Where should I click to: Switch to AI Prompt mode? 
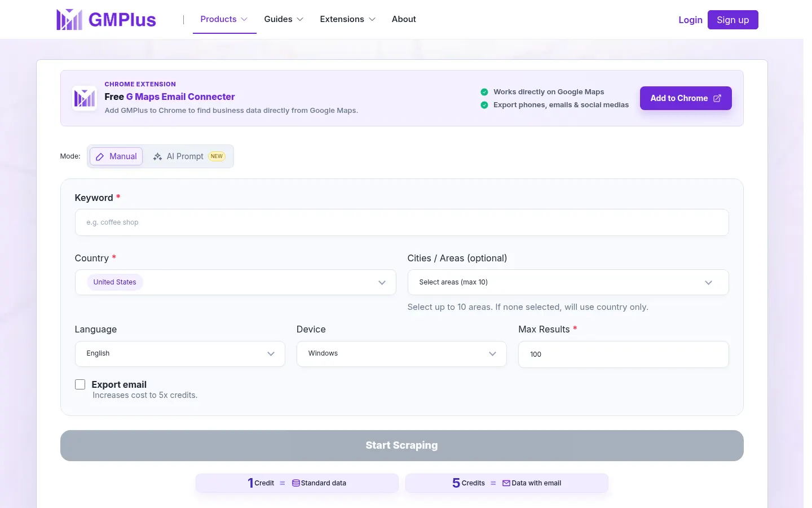pyautogui.click(x=189, y=156)
